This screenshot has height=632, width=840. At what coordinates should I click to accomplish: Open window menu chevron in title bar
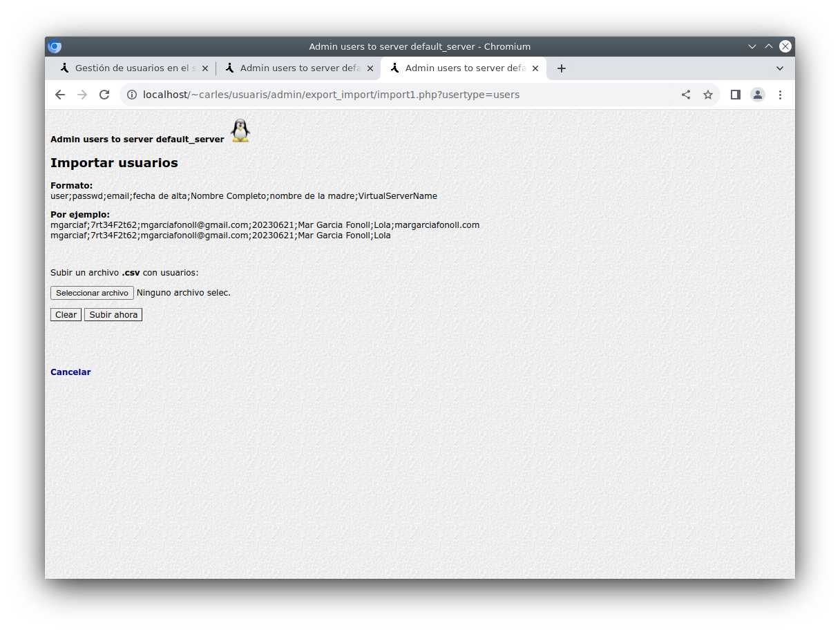click(752, 46)
